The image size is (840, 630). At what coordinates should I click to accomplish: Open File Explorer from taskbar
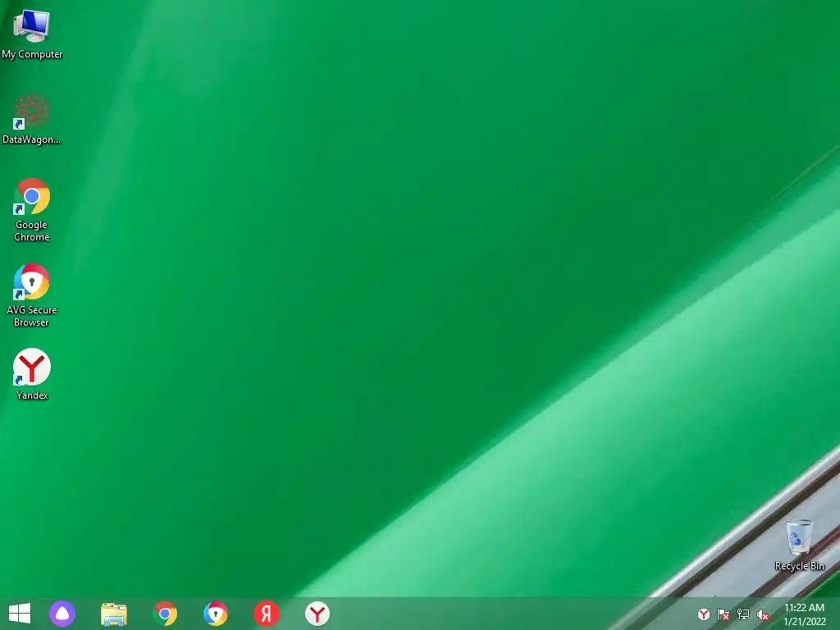pos(113,614)
